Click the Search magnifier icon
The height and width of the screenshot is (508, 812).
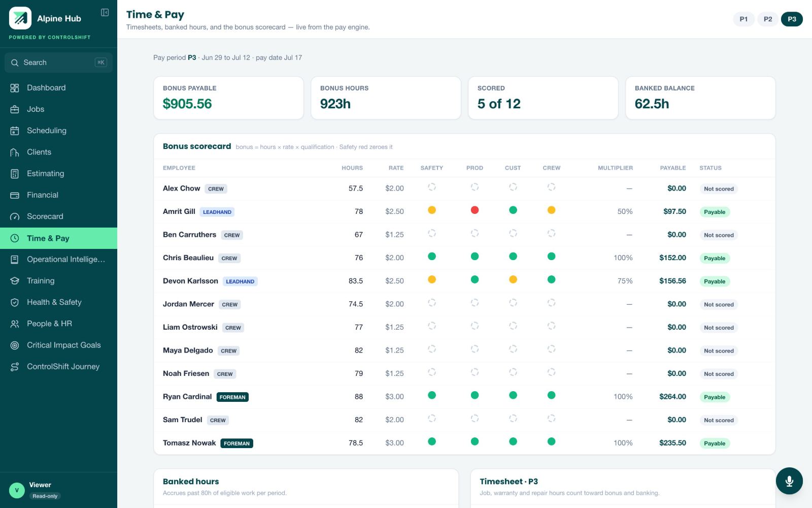15,62
